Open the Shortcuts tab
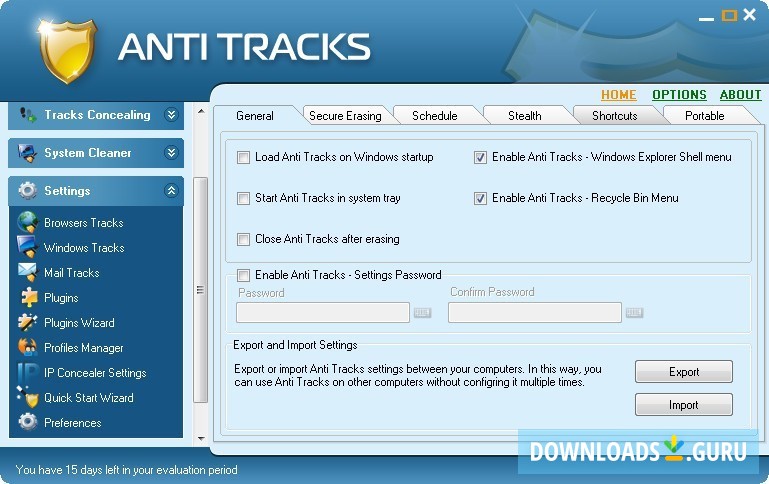The width and height of the screenshot is (769, 484). click(x=615, y=116)
